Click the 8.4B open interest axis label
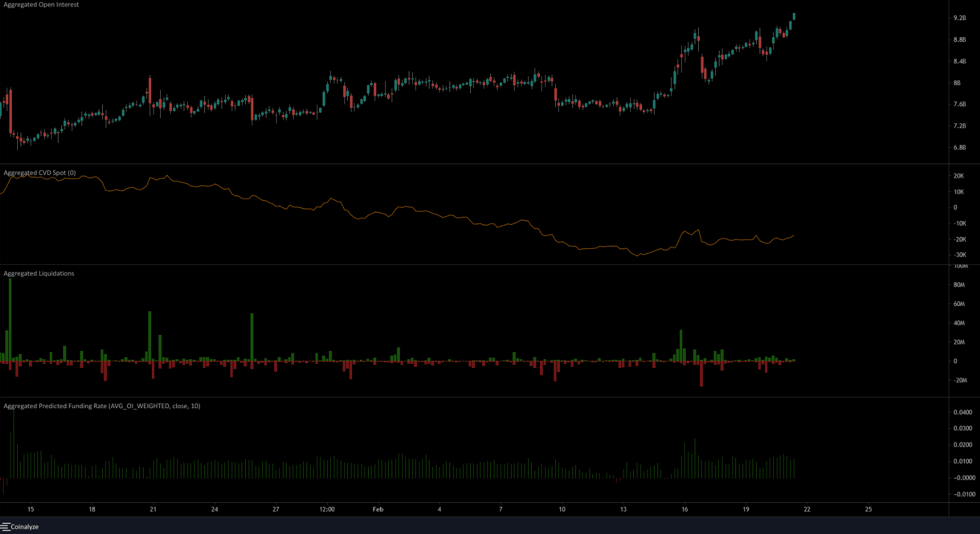The image size is (980, 534). coord(960,61)
